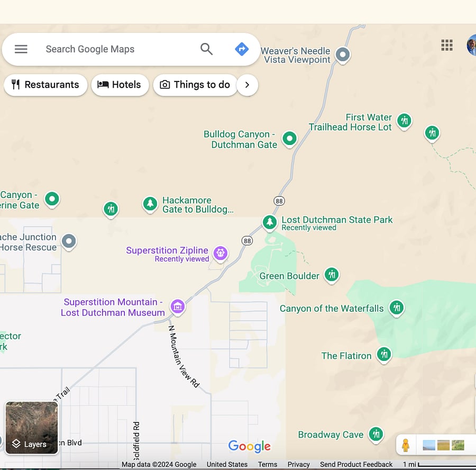476x470 pixels.
Task: Click the Green Boulder hiking pin
Action: point(332,275)
